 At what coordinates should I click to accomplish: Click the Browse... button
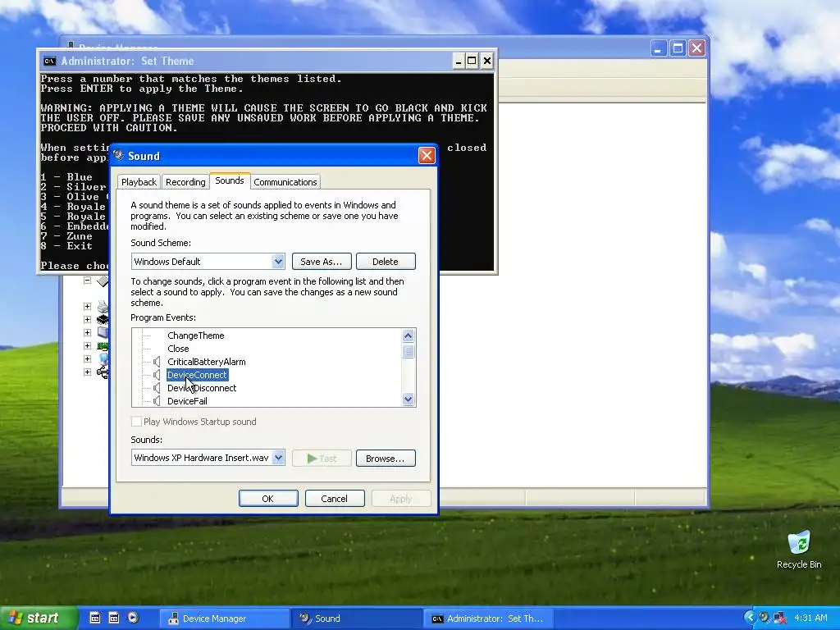386,458
